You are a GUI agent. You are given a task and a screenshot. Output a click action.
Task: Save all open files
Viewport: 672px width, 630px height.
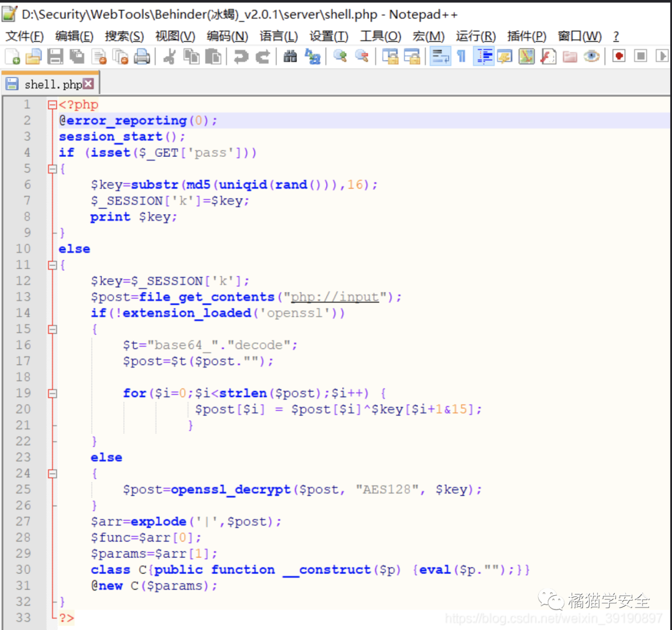[77, 57]
